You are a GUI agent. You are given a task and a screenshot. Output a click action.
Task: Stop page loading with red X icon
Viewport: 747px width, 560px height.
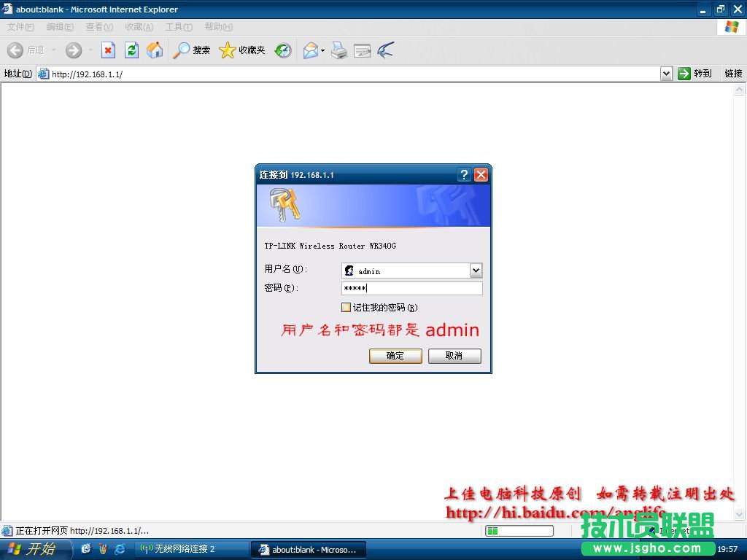coord(108,50)
